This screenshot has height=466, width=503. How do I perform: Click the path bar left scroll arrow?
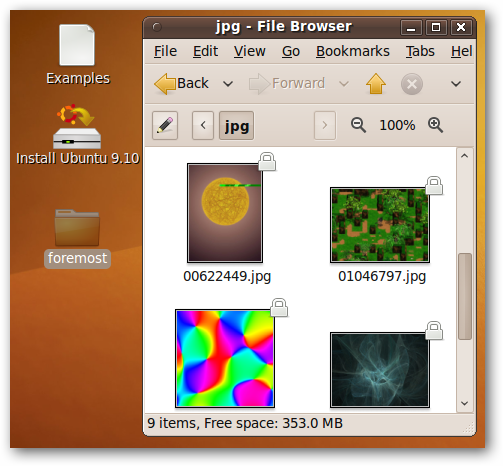pos(203,125)
